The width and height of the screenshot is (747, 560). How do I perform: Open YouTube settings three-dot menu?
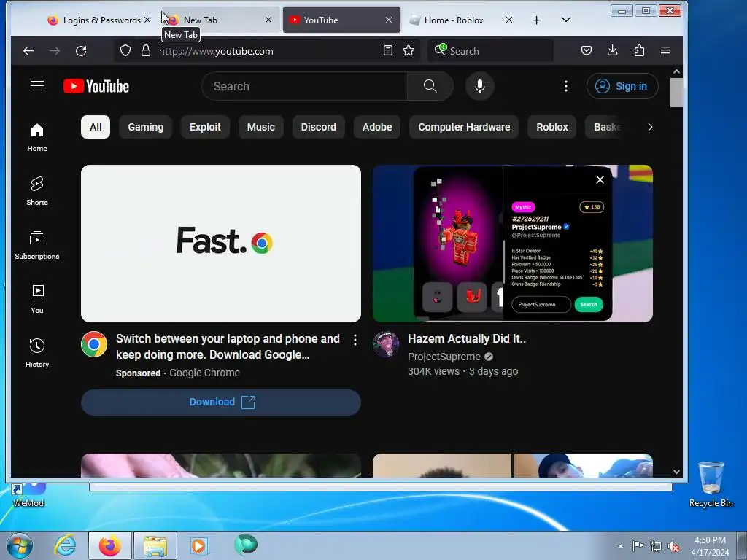point(566,86)
